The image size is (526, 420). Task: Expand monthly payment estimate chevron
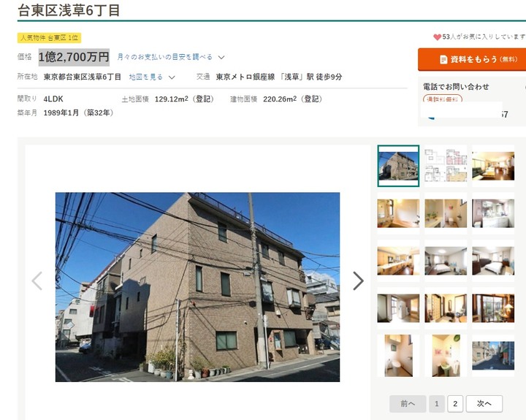221,58
